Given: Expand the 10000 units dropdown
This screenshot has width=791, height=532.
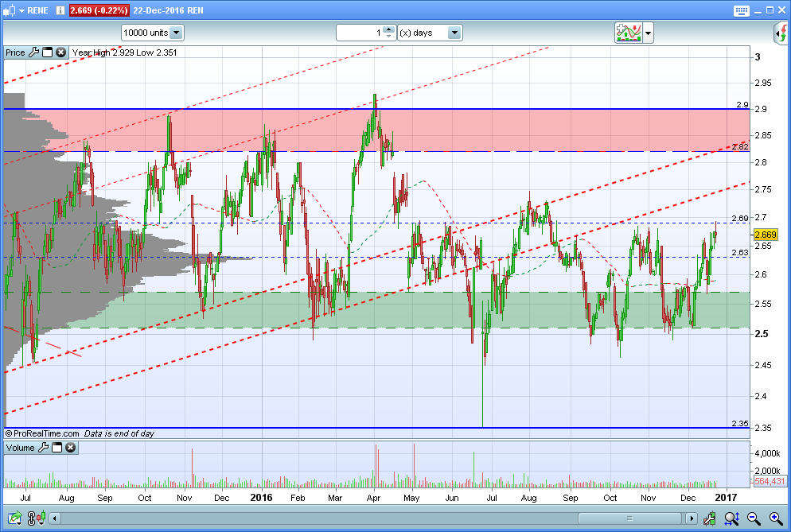Looking at the screenshot, I should pyautogui.click(x=176, y=33).
